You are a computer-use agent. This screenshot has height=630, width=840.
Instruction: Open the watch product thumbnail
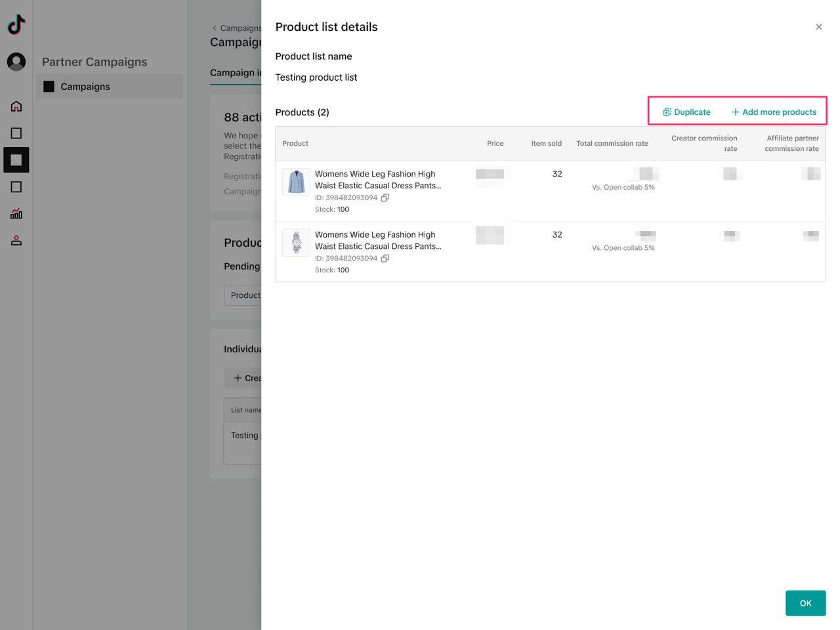296,243
